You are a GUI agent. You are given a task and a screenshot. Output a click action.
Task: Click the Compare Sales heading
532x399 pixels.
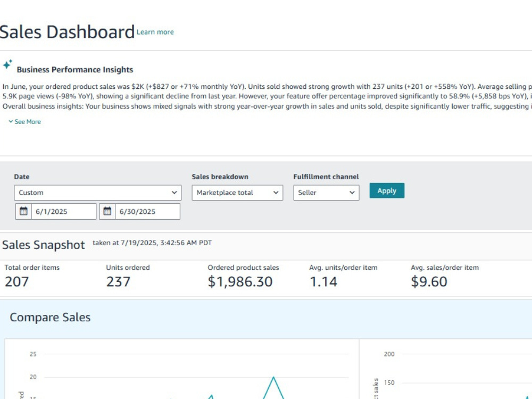coord(50,317)
